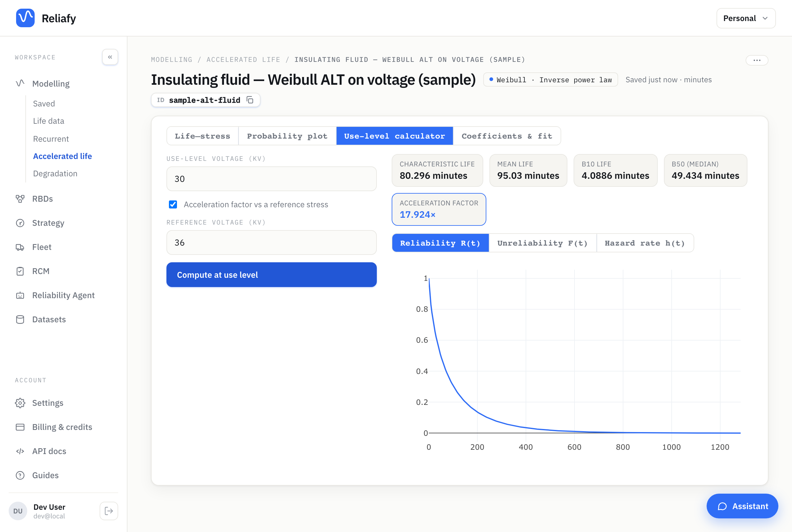Click the B10 life 4.0886 minutes card
This screenshot has height=532, width=792.
615,170
